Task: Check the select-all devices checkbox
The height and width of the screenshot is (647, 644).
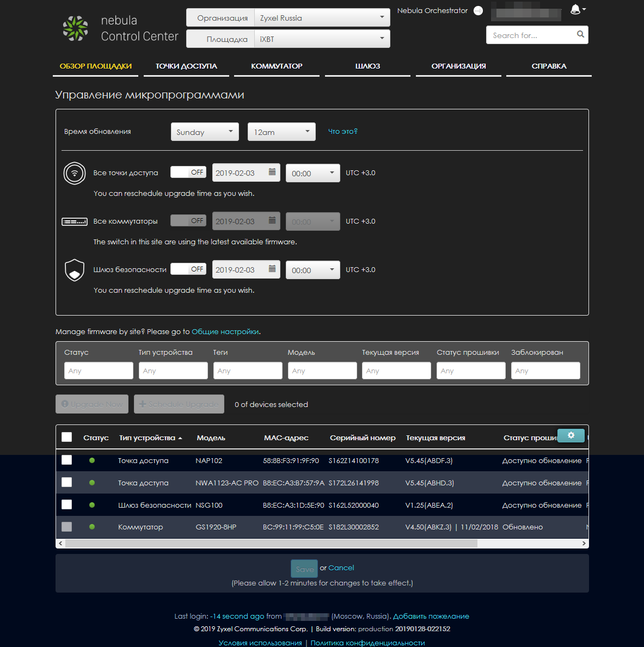Action: pos(66,438)
